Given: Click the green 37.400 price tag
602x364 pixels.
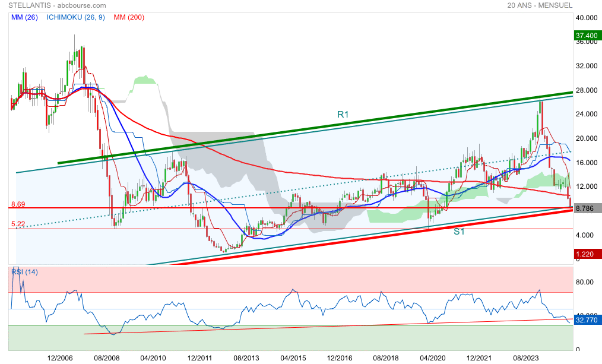Looking at the screenshot, I should [587, 35].
